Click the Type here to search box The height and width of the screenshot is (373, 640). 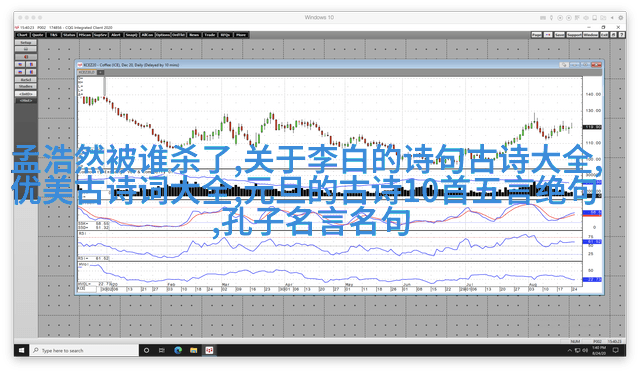coord(84,350)
